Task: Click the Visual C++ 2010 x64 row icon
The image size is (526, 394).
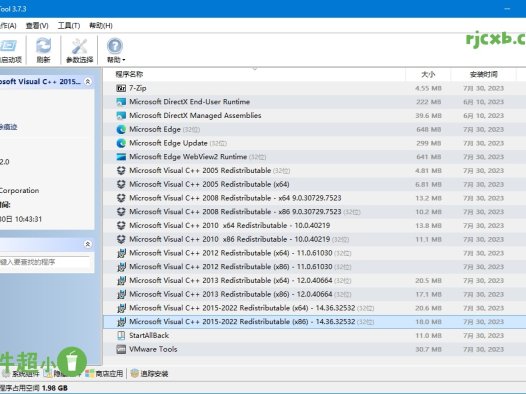Action: point(121,225)
